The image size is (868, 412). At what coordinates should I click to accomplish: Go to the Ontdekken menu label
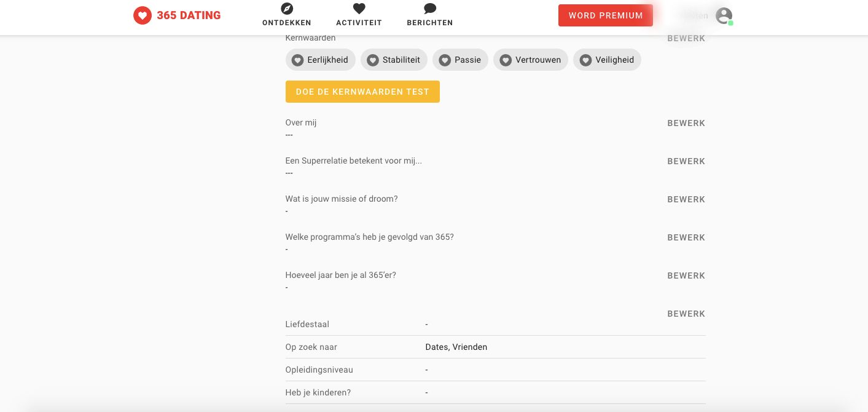(287, 23)
